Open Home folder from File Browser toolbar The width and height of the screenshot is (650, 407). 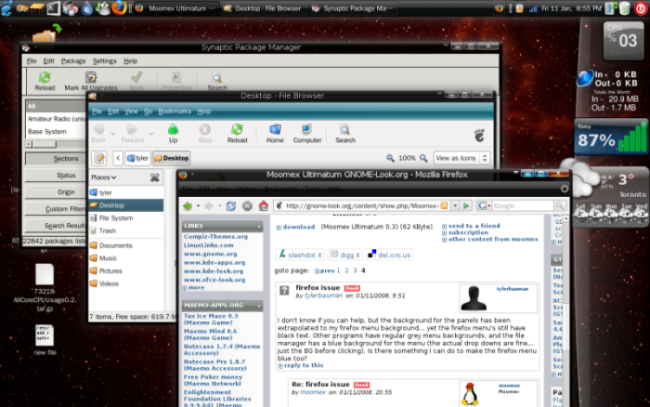click(x=275, y=130)
